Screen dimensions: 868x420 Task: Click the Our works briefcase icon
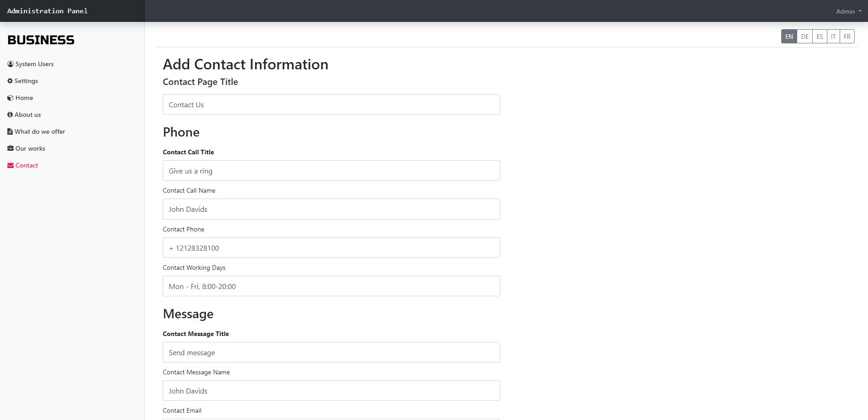(10, 148)
